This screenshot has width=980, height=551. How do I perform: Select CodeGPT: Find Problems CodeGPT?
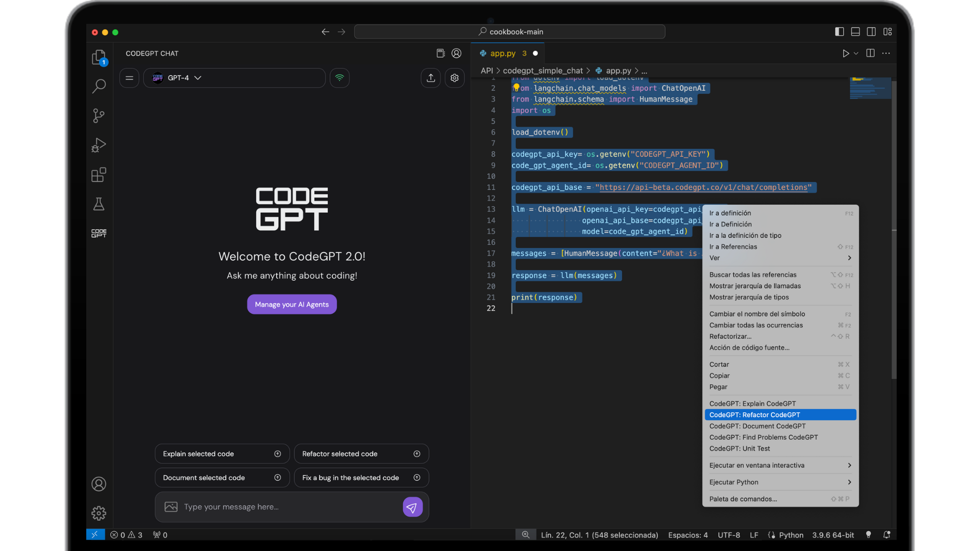(780, 437)
